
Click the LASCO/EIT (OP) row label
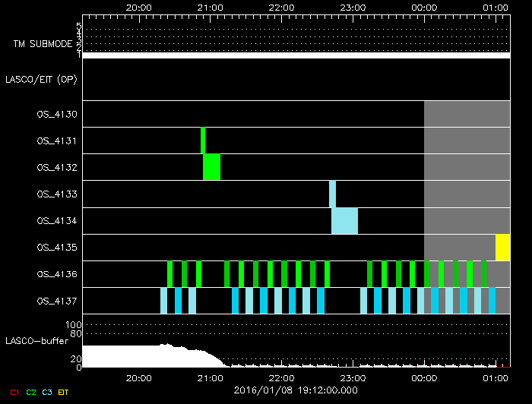(x=41, y=79)
